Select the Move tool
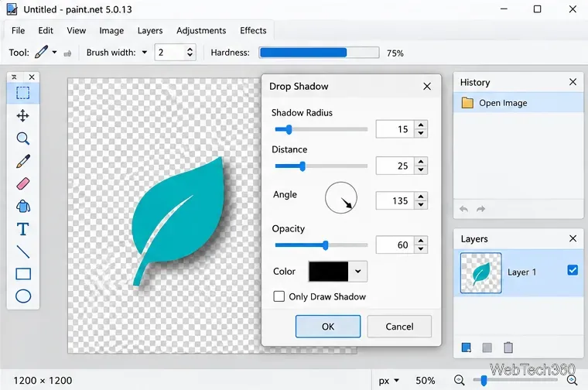Viewport: 588px width, 390px height. point(23,116)
